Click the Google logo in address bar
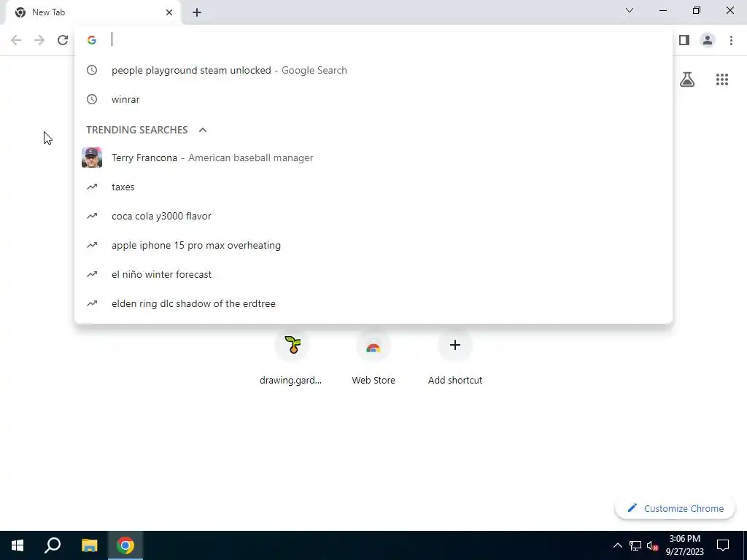 click(x=92, y=40)
